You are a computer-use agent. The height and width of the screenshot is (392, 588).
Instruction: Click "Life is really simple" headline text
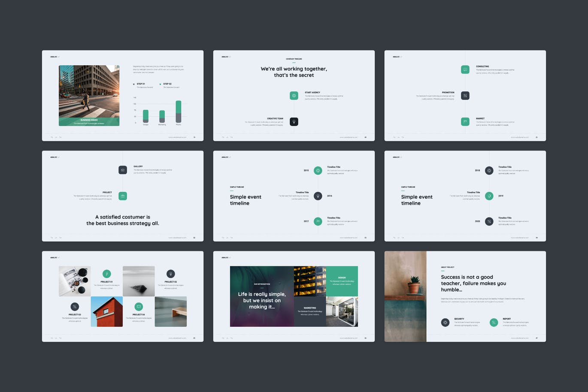[262, 300]
